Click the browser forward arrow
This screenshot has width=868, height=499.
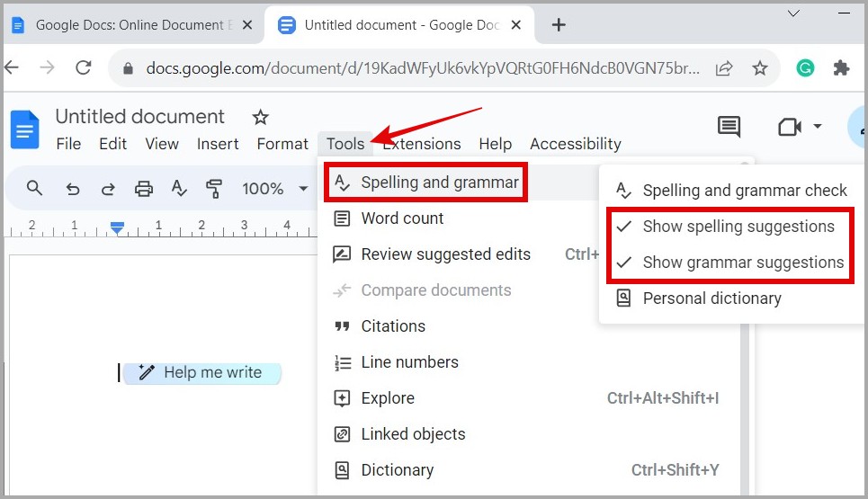[48, 67]
